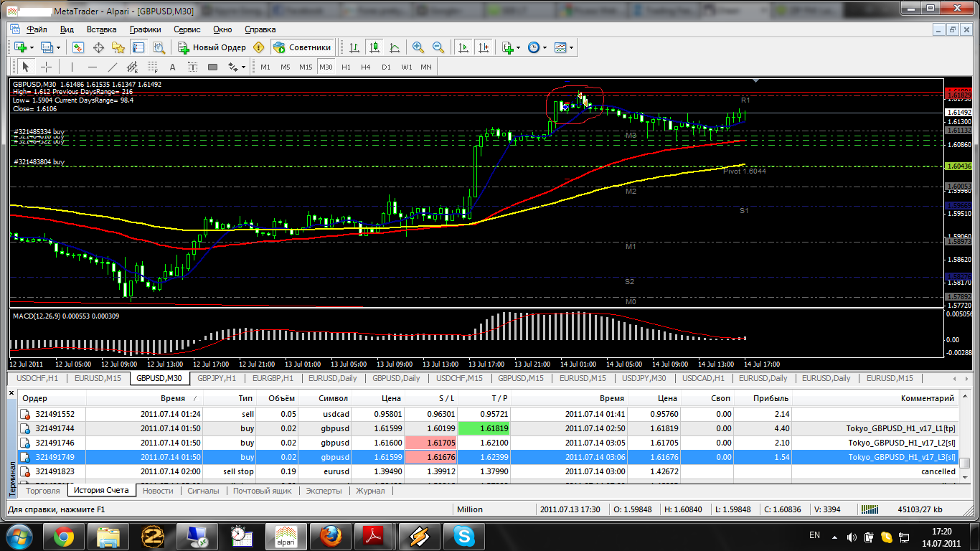Open the Журнал terminal tab
The width and height of the screenshot is (980, 551).
tap(371, 491)
